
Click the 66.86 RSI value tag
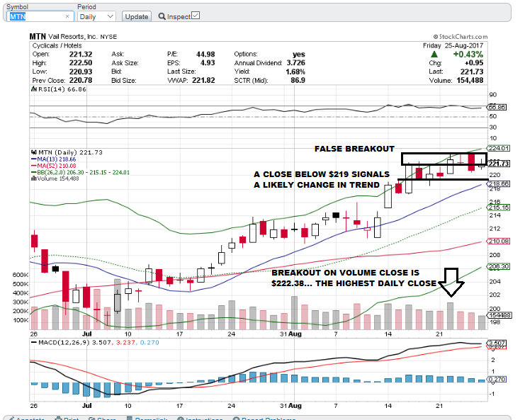click(497, 107)
